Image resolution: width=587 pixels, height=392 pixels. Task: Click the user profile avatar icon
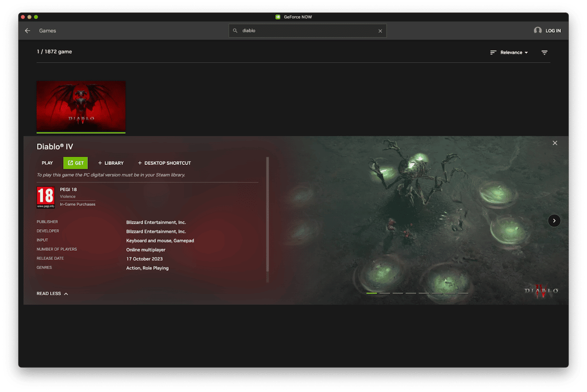537,30
